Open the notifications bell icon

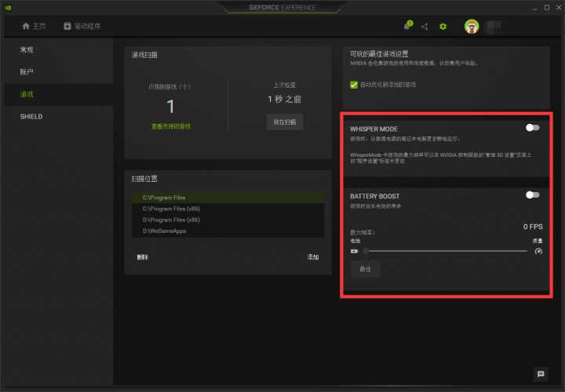pos(408,26)
